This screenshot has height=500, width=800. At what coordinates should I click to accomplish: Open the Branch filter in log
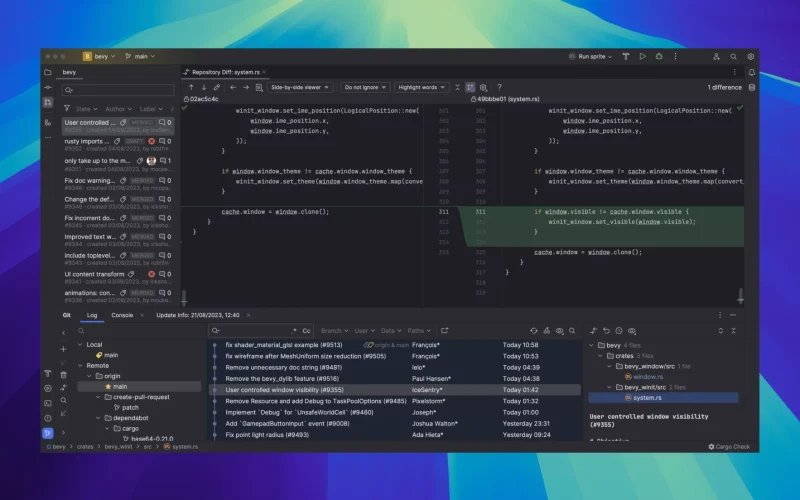pyautogui.click(x=334, y=331)
